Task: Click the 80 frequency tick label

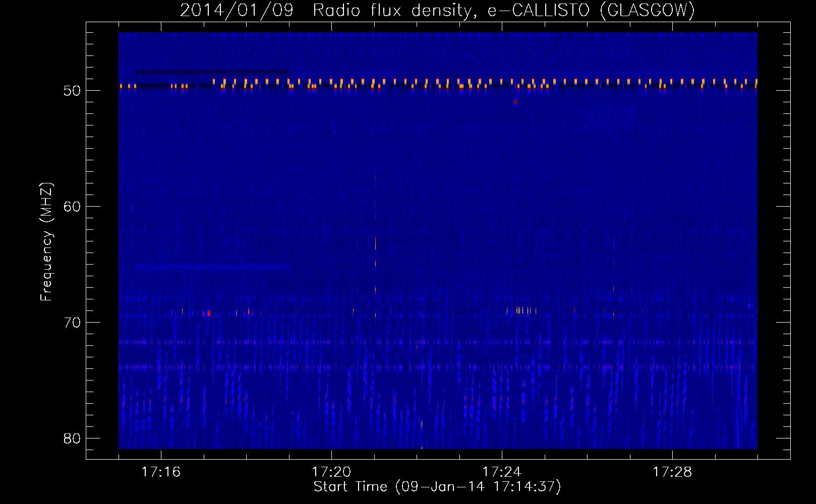Action: tap(72, 438)
